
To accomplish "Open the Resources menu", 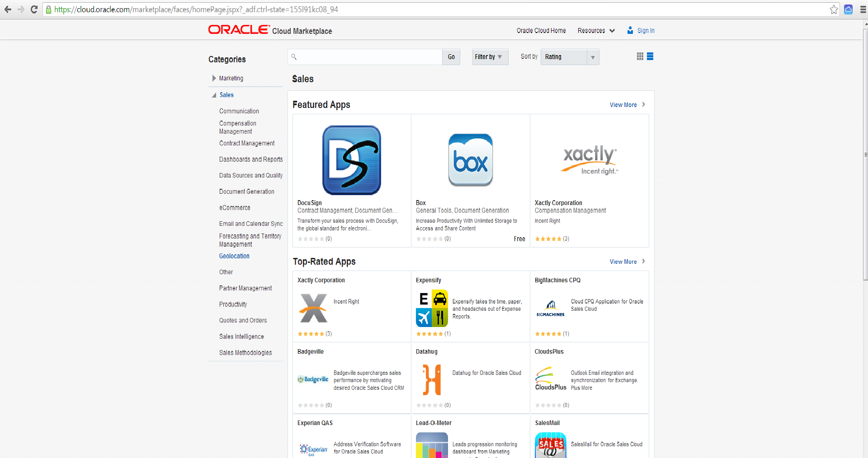I will point(596,31).
